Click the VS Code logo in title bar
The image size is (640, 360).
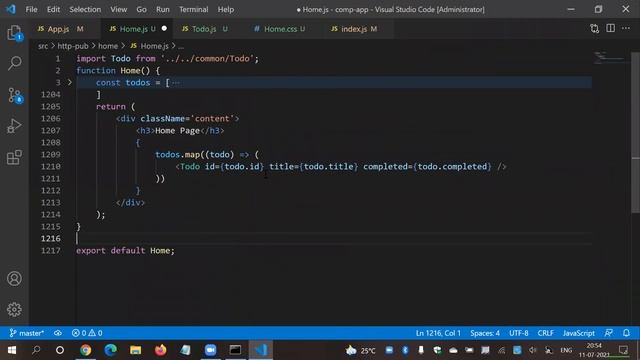click(11, 9)
